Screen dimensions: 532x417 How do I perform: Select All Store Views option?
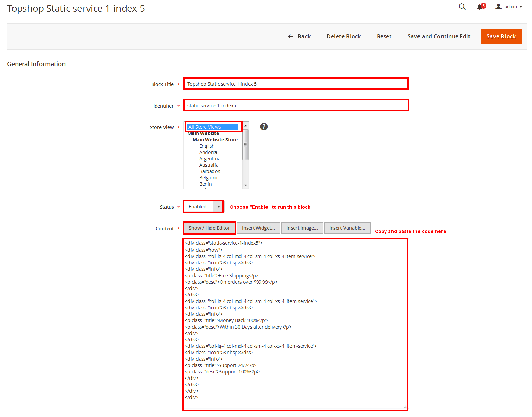pyautogui.click(x=212, y=127)
